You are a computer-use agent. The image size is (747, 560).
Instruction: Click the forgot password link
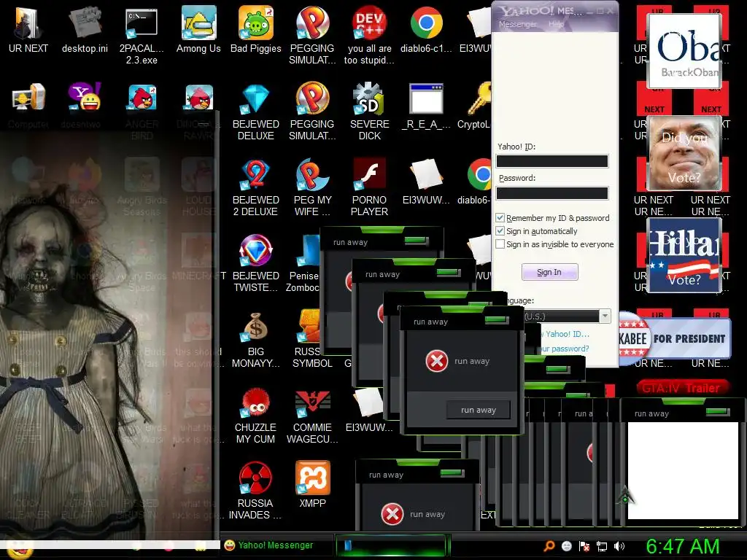coord(564,349)
